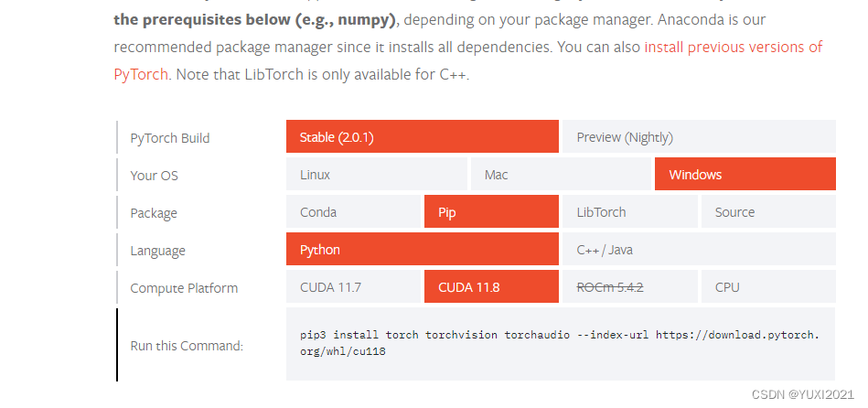Screen dimensions: 868x408
Task: Choose Windows as your OS
Action: coord(745,174)
